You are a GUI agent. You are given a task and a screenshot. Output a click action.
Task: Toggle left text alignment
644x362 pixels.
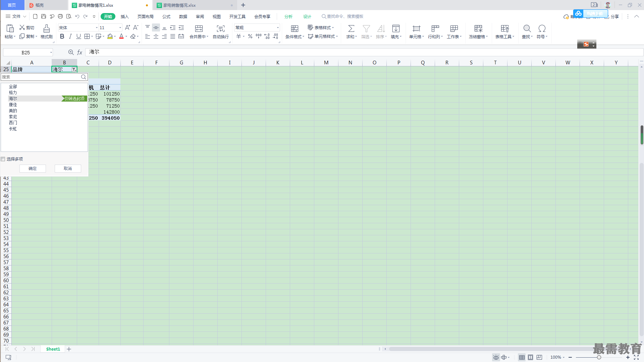148,37
